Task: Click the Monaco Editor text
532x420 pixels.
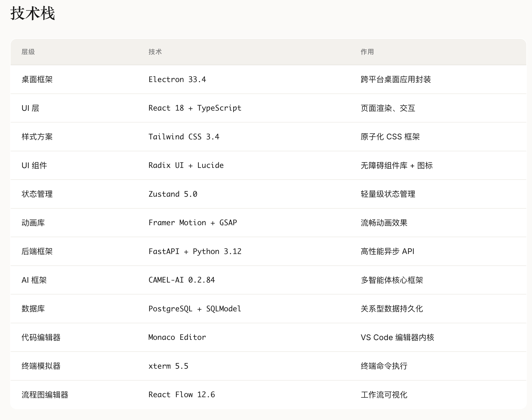Action: coord(177,337)
